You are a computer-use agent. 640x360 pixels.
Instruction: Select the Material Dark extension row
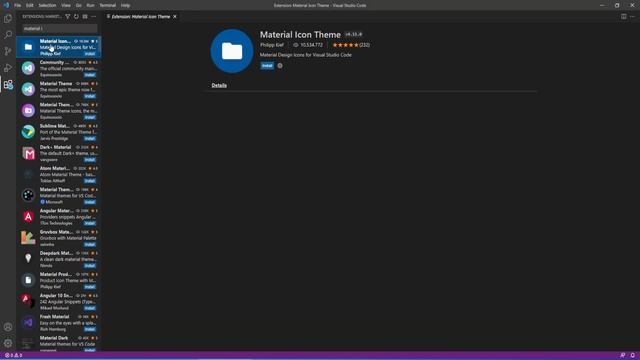[59, 343]
